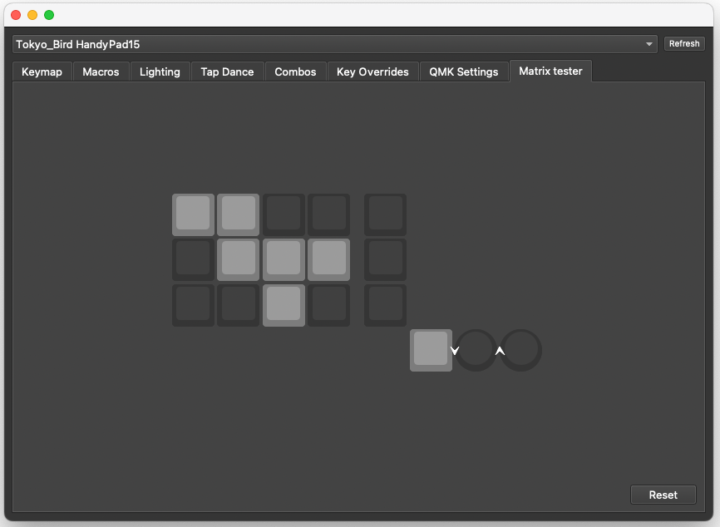Click the dark third key in top row
Viewport: 720px width, 527px height.
click(x=283, y=214)
